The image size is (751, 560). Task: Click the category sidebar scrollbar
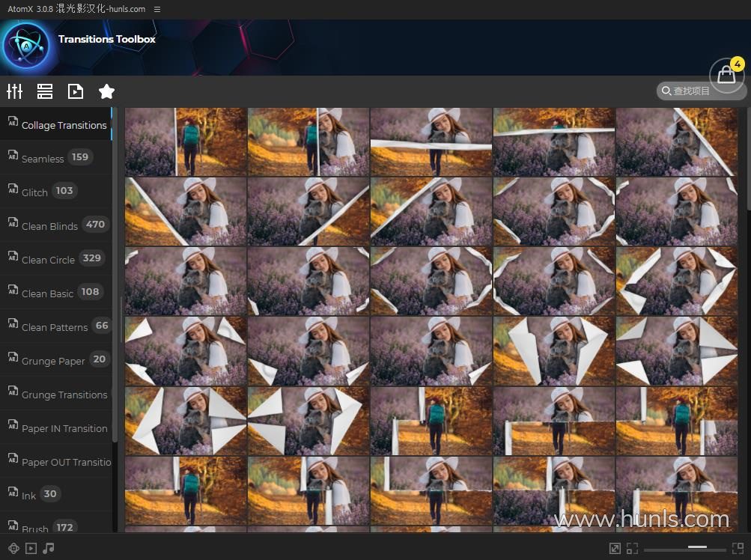pyautogui.click(x=115, y=275)
